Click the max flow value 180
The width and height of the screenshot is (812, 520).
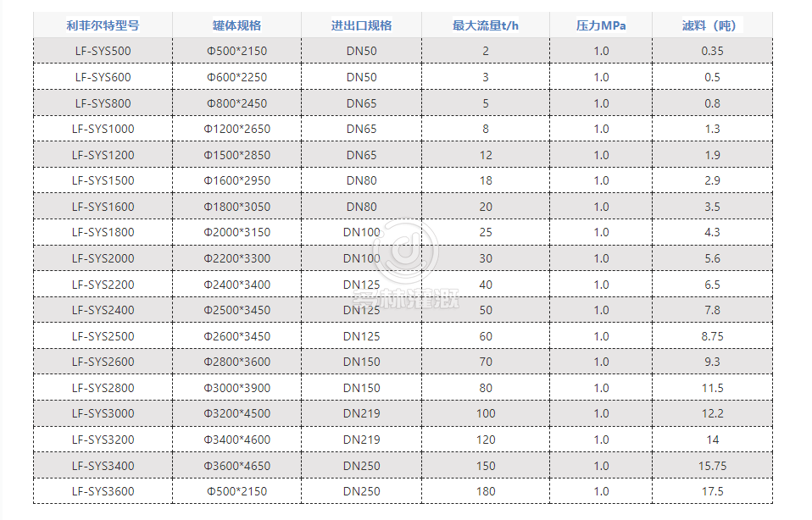(x=485, y=491)
